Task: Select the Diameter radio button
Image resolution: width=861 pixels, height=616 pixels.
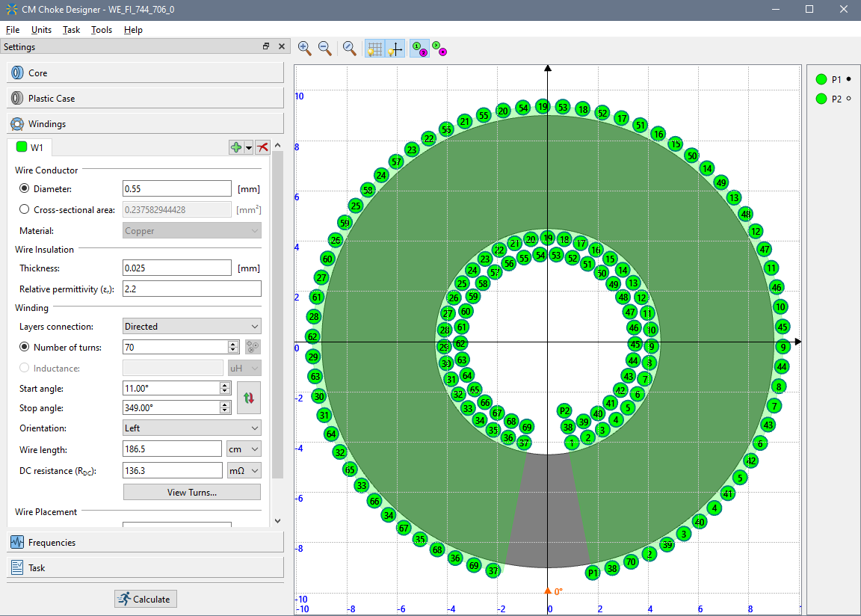Action: click(x=25, y=189)
